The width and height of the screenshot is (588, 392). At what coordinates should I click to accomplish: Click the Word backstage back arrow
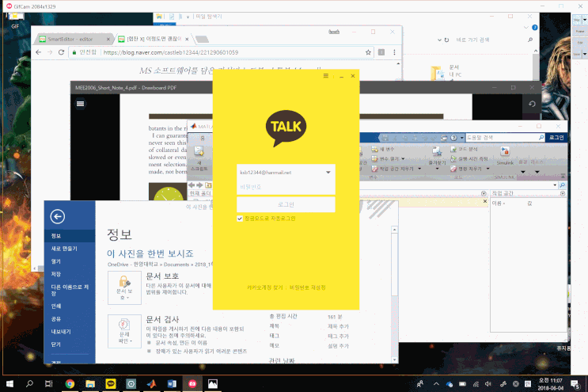57,216
